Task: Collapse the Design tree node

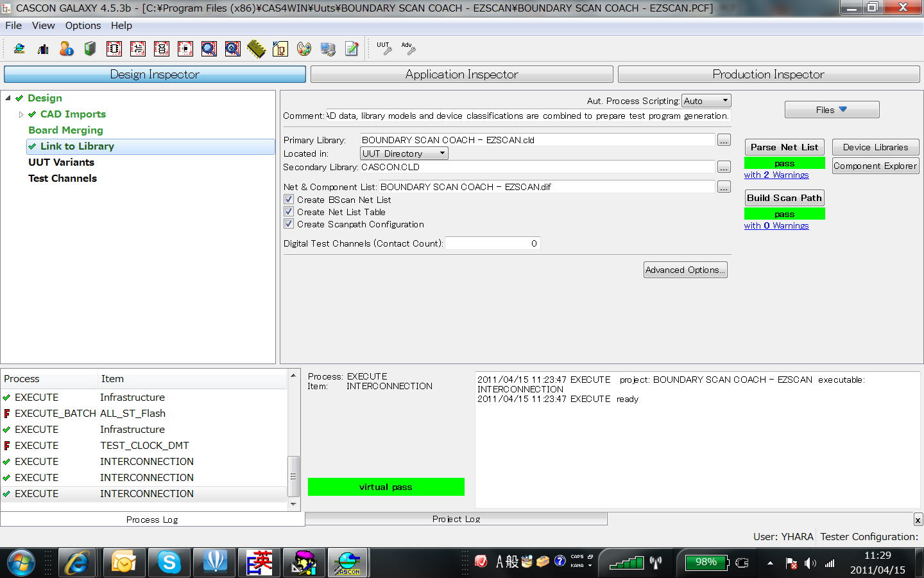Action: 8,98
